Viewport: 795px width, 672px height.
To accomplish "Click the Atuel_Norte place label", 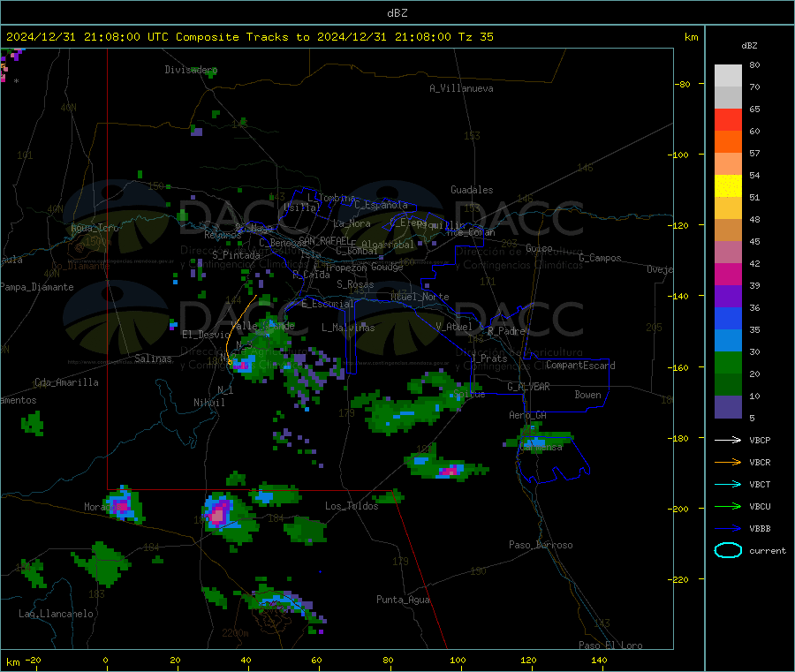I will [x=420, y=297].
